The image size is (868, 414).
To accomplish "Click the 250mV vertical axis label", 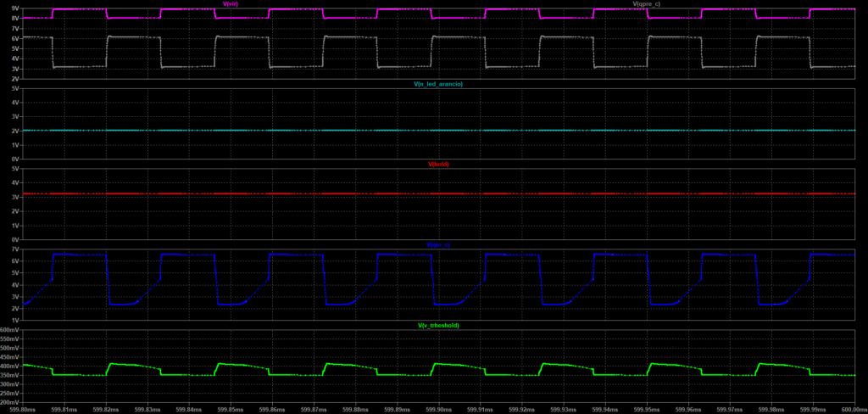I will click(x=10, y=394).
